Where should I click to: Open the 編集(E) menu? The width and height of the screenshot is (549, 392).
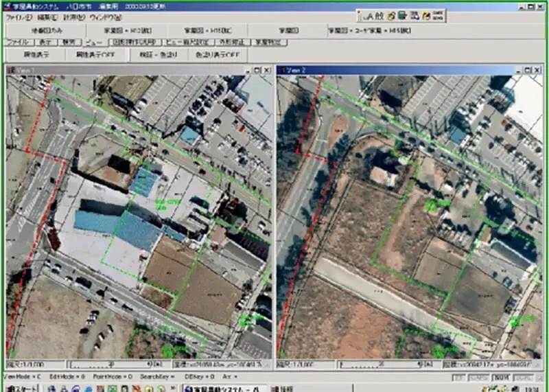coord(47,17)
